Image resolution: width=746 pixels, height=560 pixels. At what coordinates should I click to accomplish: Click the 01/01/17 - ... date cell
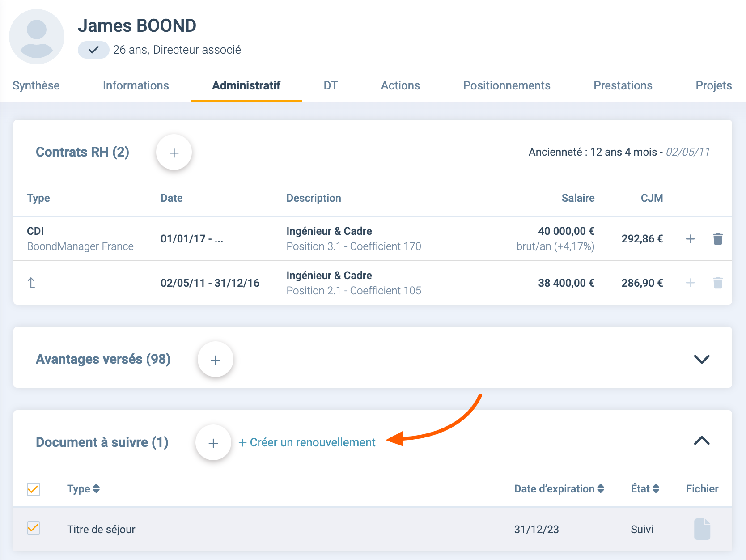point(192,239)
